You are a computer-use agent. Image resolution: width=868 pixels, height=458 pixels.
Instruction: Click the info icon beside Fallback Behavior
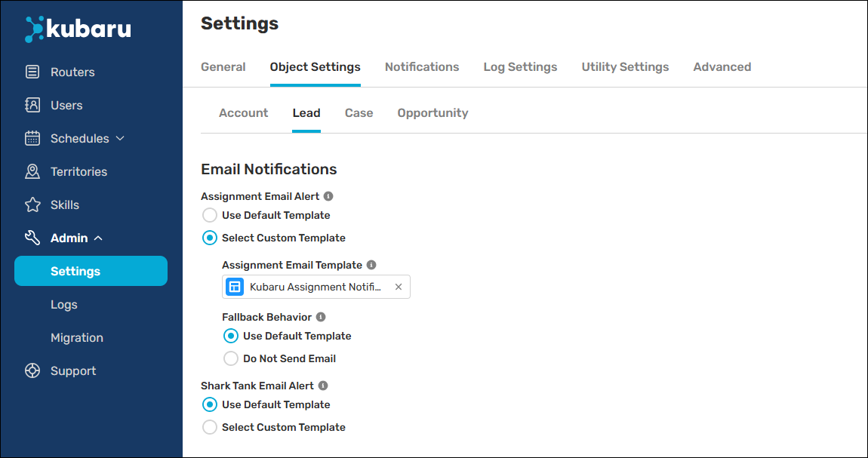pos(321,317)
